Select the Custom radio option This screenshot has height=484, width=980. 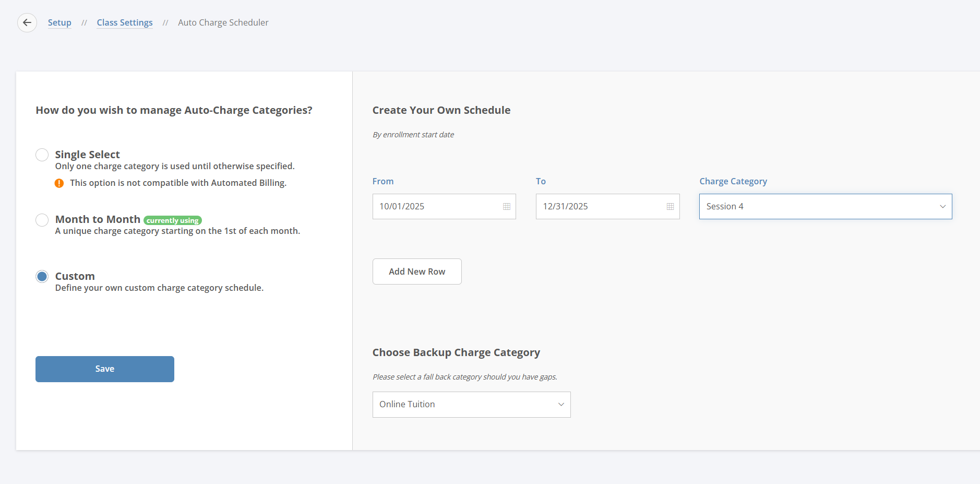42,277
